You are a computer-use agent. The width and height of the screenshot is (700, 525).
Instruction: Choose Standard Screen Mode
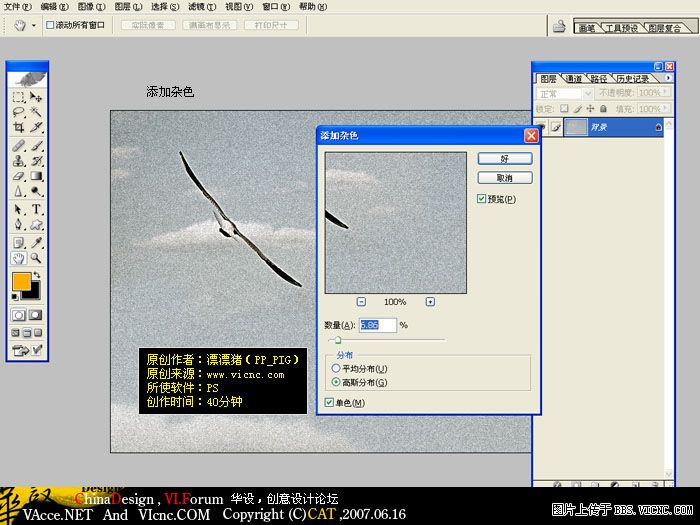pyautogui.click(x=16, y=333)
